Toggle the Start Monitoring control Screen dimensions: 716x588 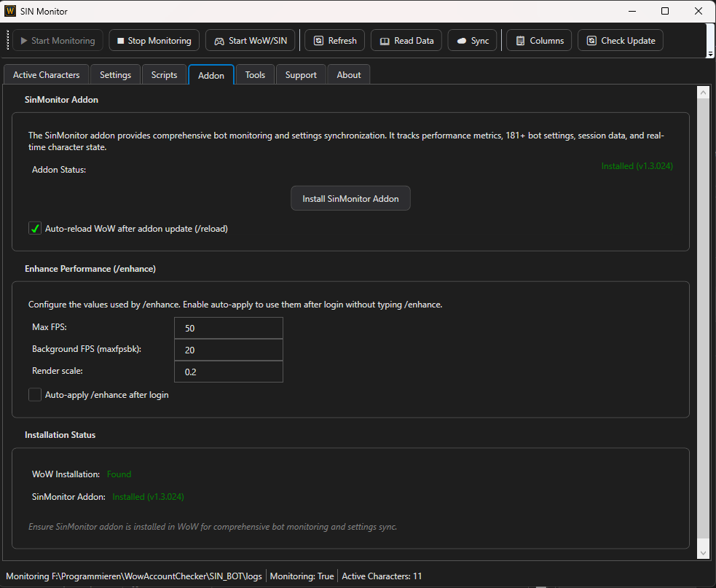pos(57,40)
